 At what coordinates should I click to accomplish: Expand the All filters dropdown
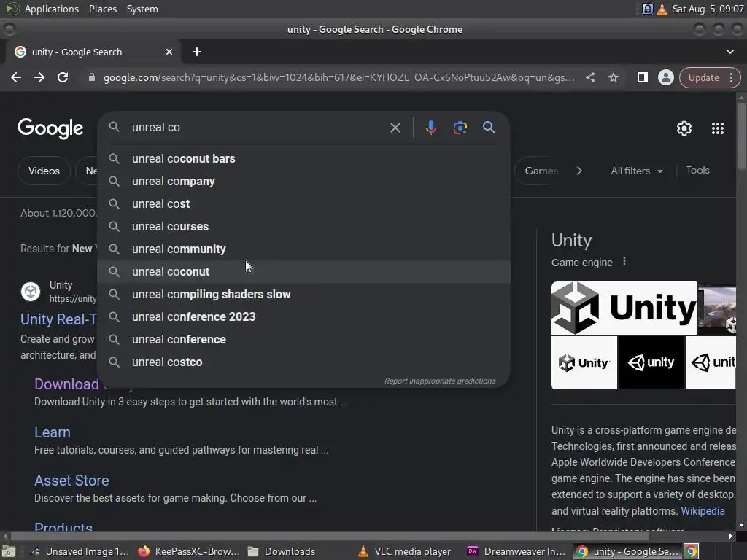636,171
